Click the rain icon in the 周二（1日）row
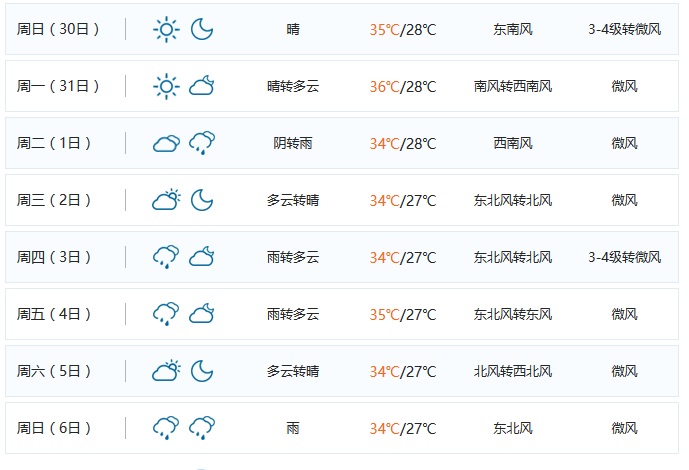 point(203,143)
